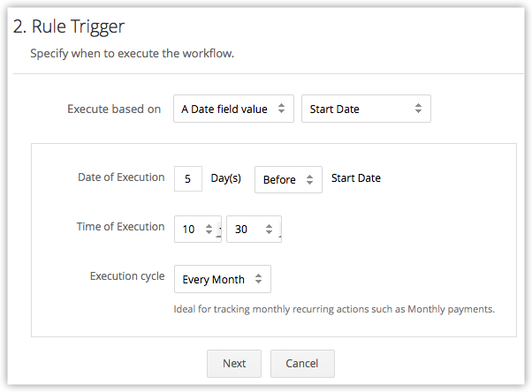Viewport: 532px width, 392px height.
Task: Click the arrows on the minute selector
Action: 269,230
